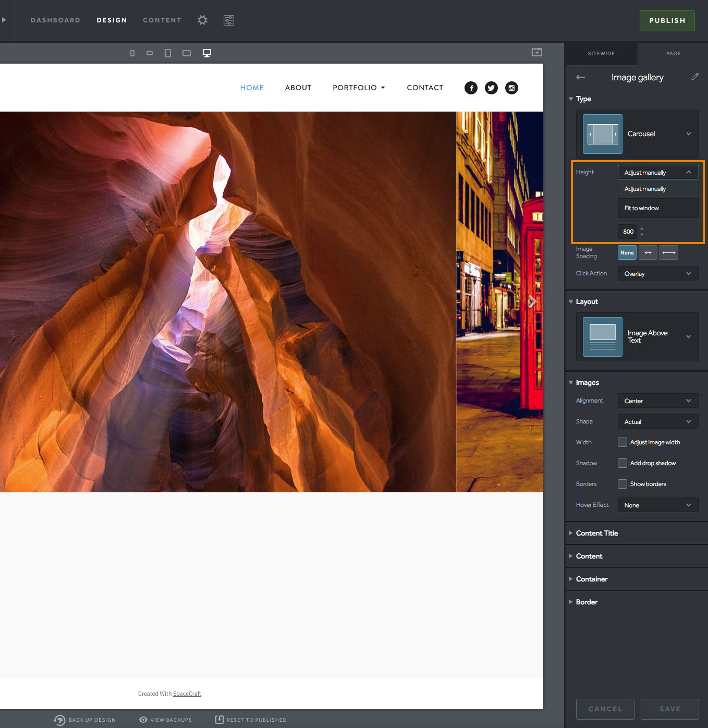Enable Adjust image width checkbox

coord(622,442)
